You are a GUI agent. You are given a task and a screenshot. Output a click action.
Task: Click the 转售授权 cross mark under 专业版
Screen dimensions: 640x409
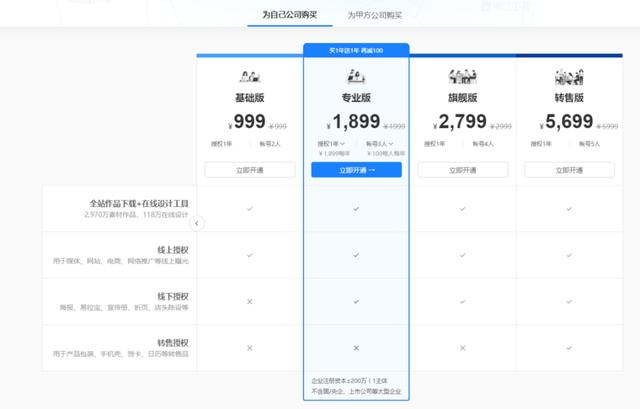click(356, 347)
